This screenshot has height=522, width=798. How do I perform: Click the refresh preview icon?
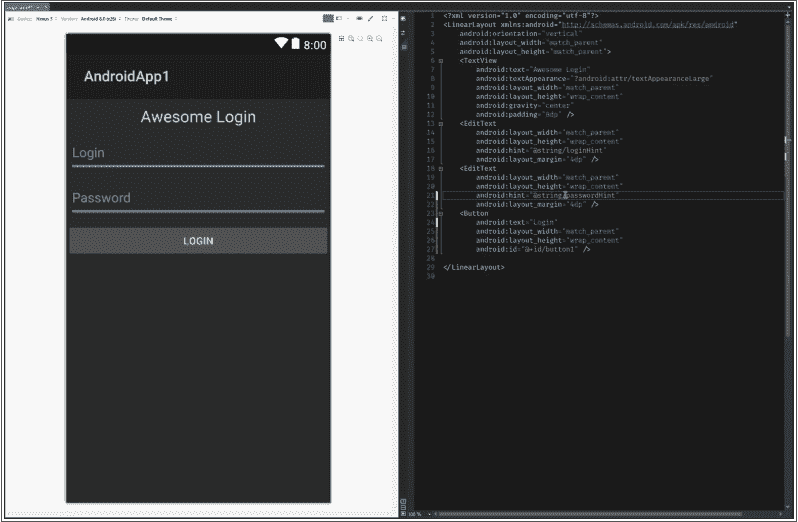pyautogui.click(x=360, y=39)
